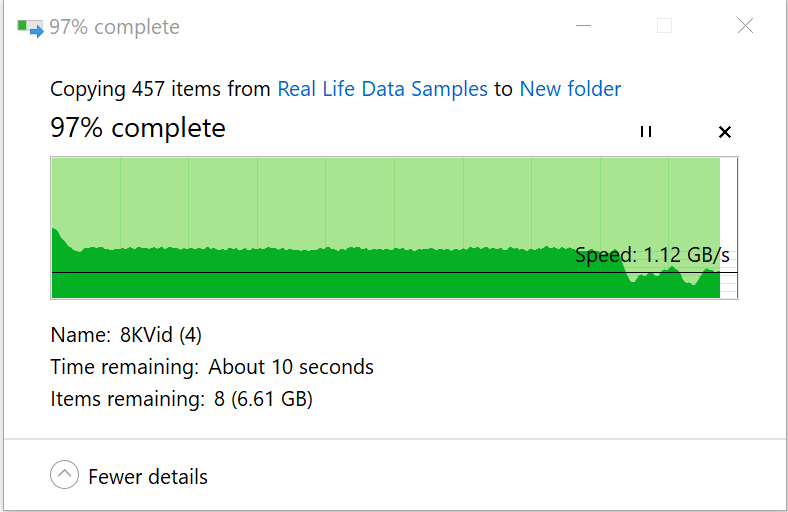This screenshot has width=788, height=512.
Task: Click the "Fewer details" label
Action: tap(148, 477)
